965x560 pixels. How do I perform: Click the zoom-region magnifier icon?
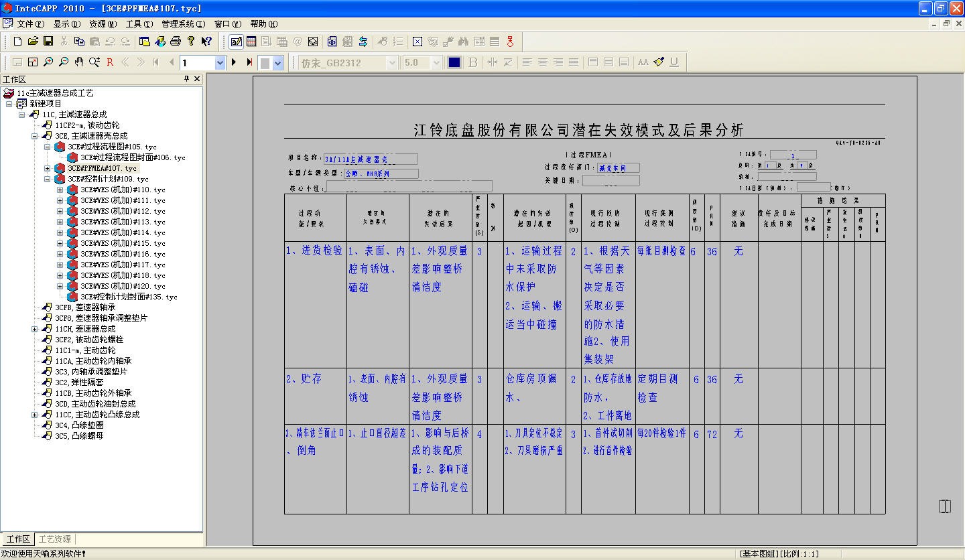[94, 62]
